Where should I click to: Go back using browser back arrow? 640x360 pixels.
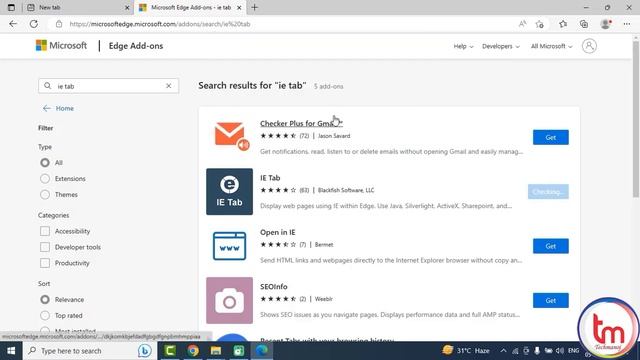(13, 24)
